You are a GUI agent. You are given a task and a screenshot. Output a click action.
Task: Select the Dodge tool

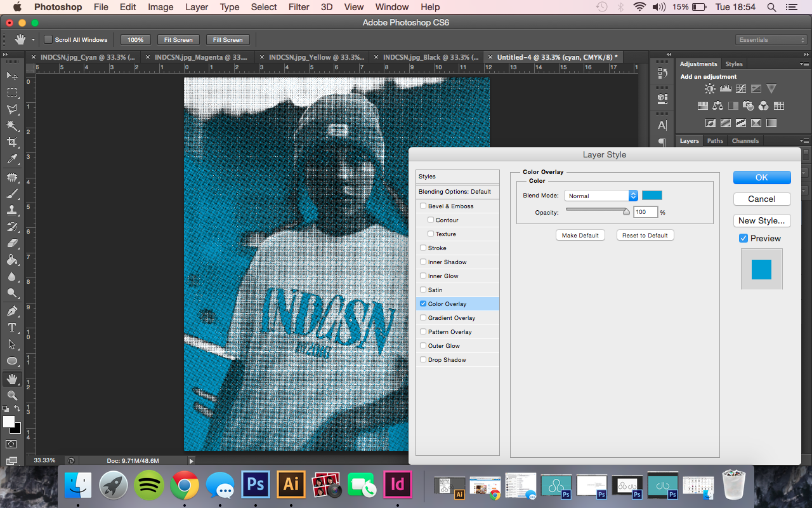pyautogui.click(x=12, y=293)
